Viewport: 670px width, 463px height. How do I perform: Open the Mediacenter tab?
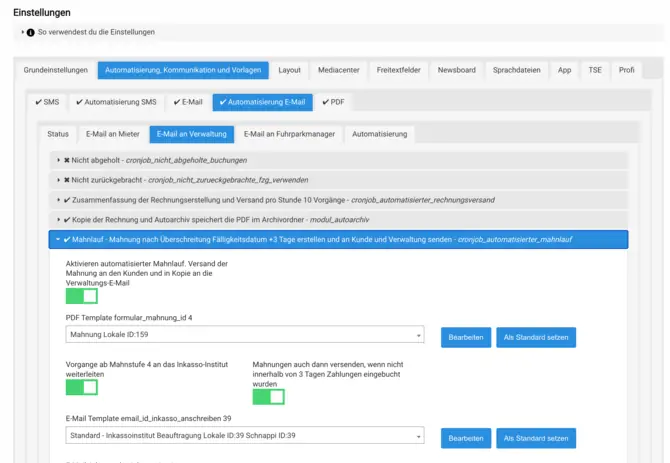[x=338, y=70]
